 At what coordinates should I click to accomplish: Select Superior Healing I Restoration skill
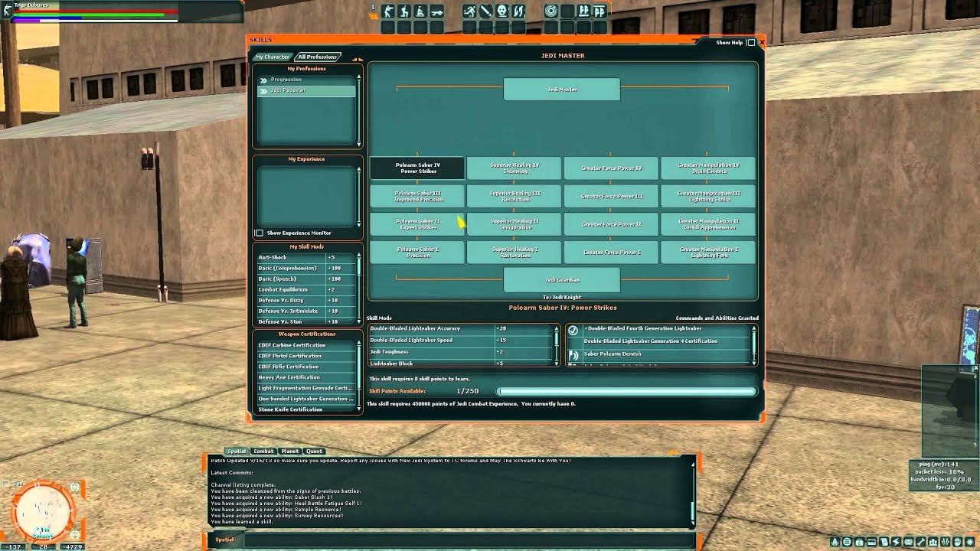(x=514, y=252)
